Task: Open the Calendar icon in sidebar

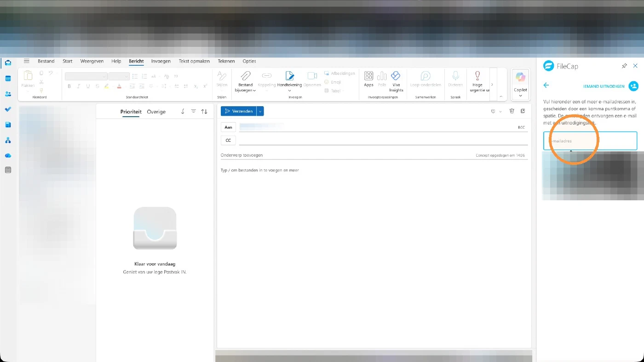Action: click(x=8, y=79)
